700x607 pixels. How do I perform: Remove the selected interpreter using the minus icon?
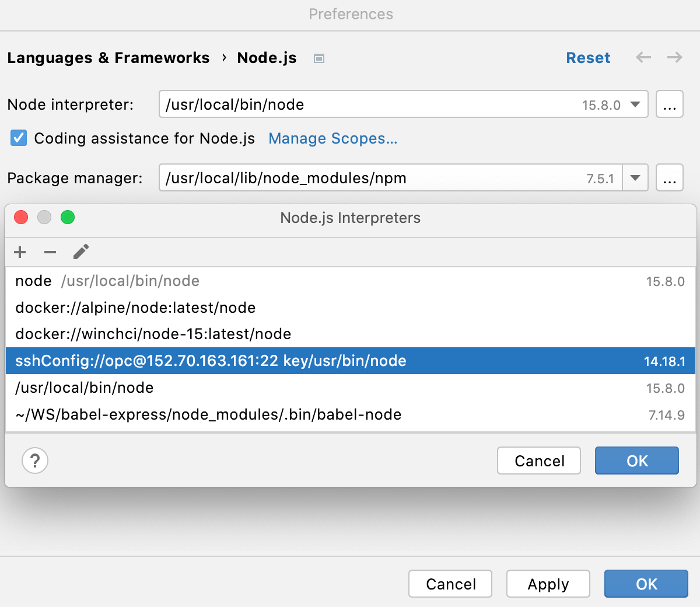click(50, 252)
